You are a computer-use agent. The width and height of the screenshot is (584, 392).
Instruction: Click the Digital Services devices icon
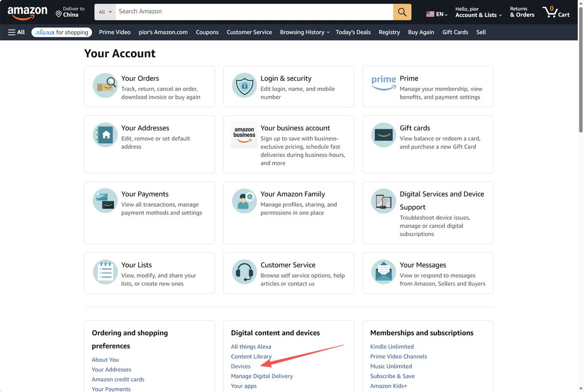[383, 201]
